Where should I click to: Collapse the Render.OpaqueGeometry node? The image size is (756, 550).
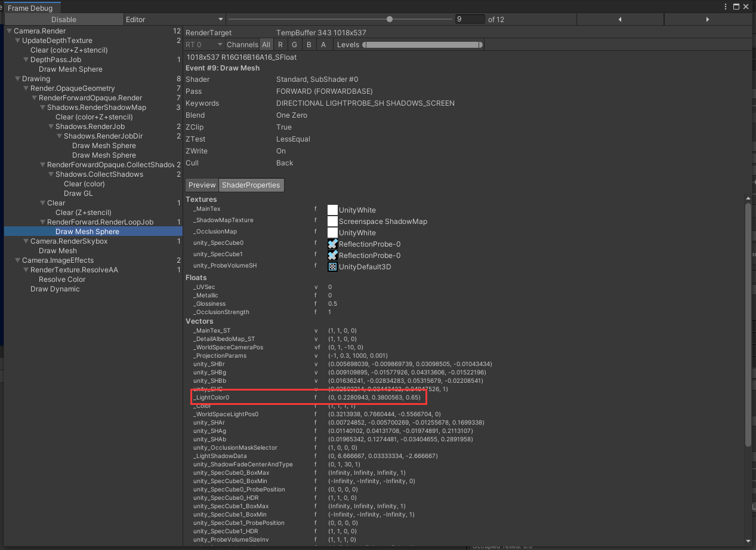26,88
